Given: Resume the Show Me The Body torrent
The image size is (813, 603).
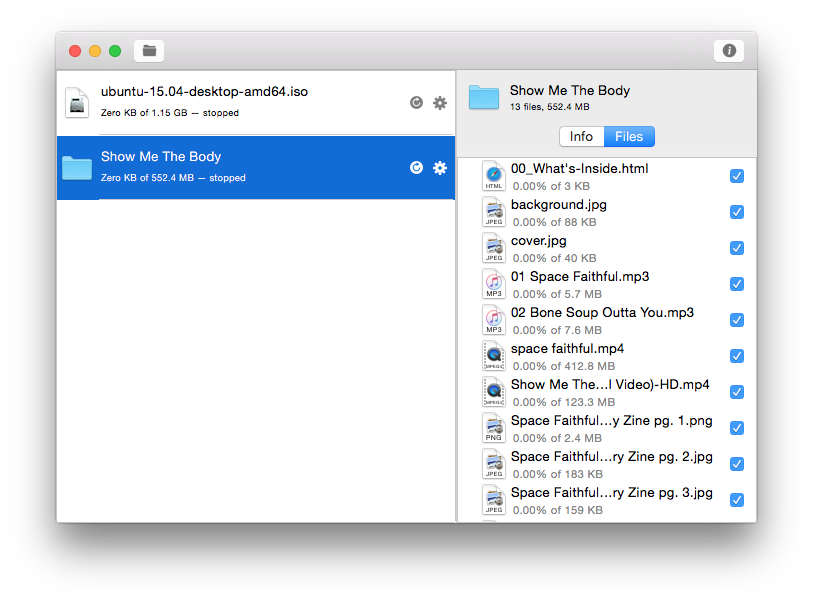Looking at the screenshot, I should [416, 167].
